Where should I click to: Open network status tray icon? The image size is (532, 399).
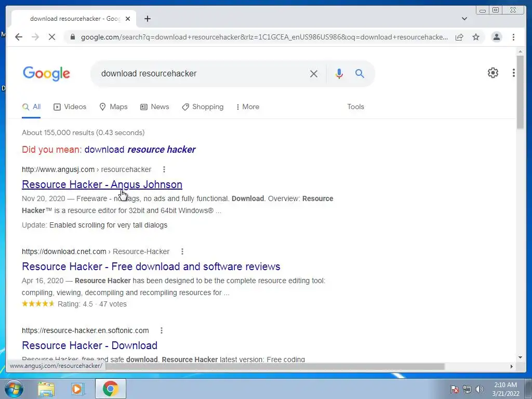[x=467, y=389]
